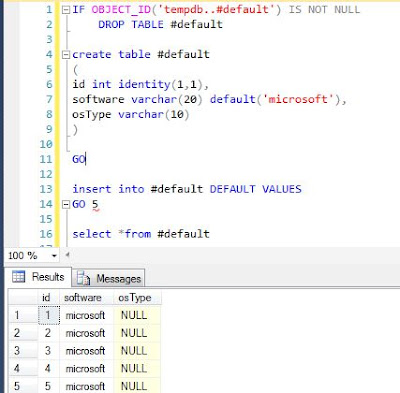Click the microsoft cell in row 2
This screenshot has height=393, width=400.
tap(86, 333)
